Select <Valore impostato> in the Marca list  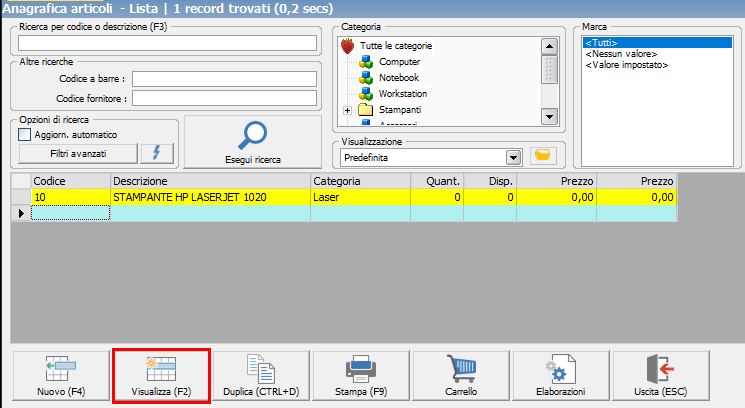coord(627,65)
